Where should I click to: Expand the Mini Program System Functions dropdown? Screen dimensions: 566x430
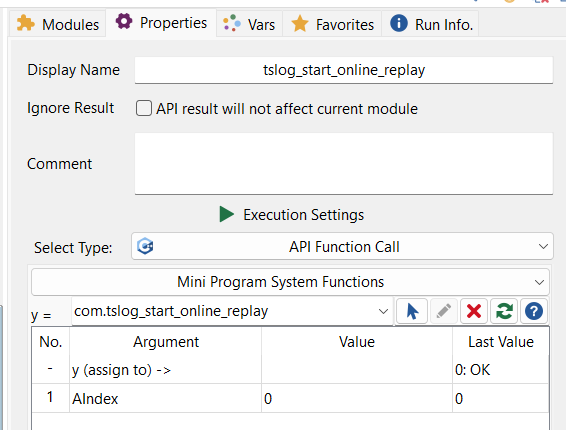pos(290,282)
